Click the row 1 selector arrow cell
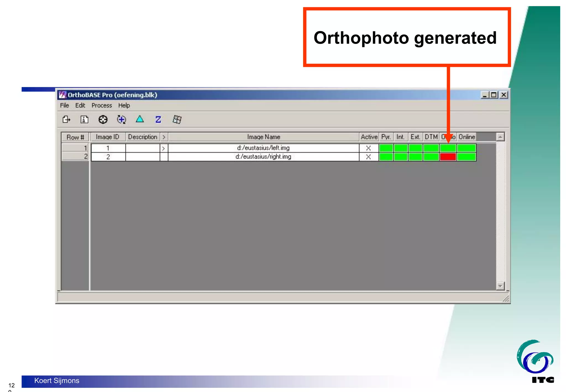This screenshot has height=392, width=566. [164, 148]
